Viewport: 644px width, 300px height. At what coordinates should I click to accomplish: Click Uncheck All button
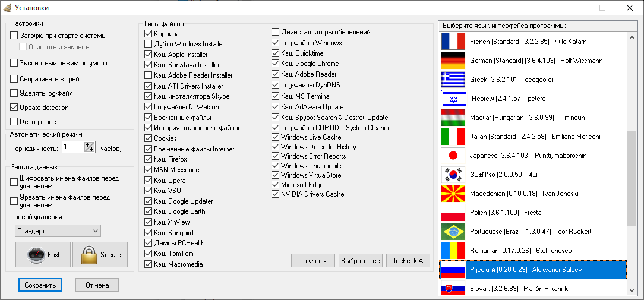[x=408, y=261]
